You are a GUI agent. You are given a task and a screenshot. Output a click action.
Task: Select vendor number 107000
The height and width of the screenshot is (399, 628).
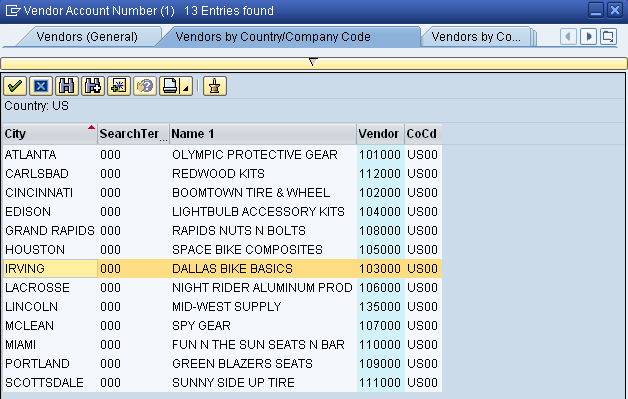pyautogui.click(x=380, y=326)
